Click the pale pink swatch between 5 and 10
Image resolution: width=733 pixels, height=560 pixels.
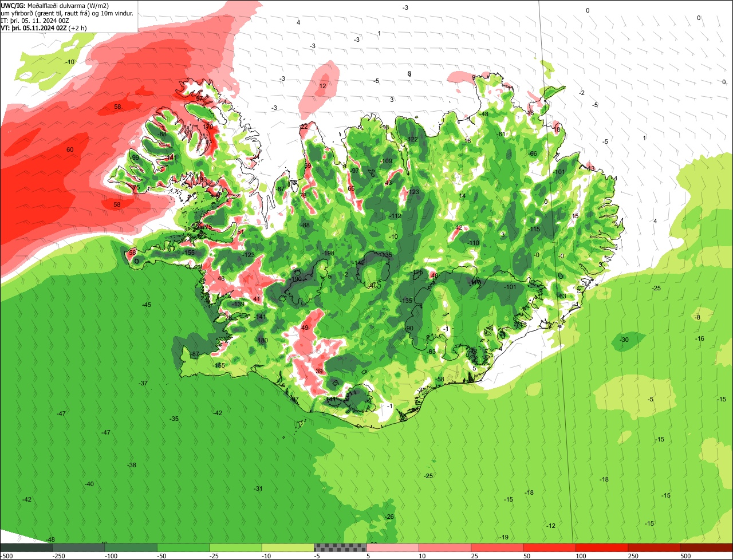click(392, 548)
